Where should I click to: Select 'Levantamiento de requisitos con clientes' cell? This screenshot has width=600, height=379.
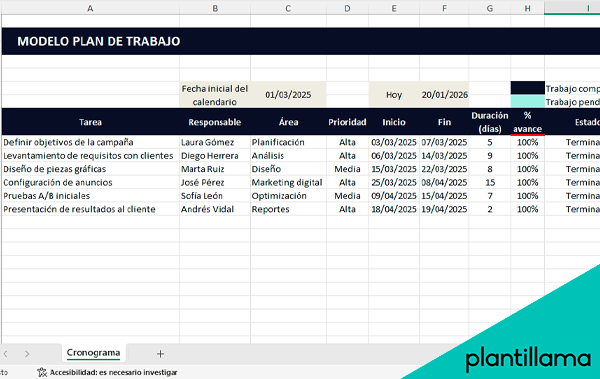(x=90, y=156)
